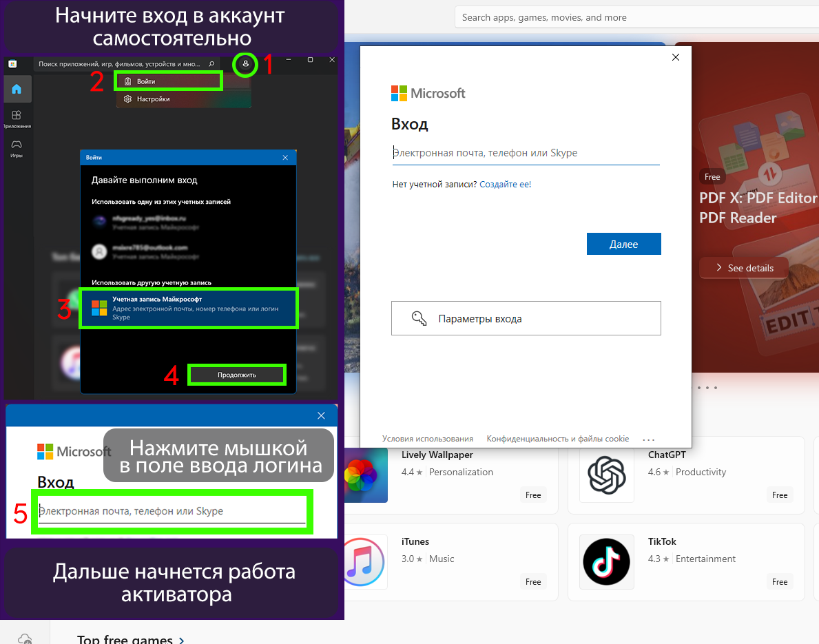Focus the Store search box at top
Viewport: 819px width, 644px height.
point(637,17)
